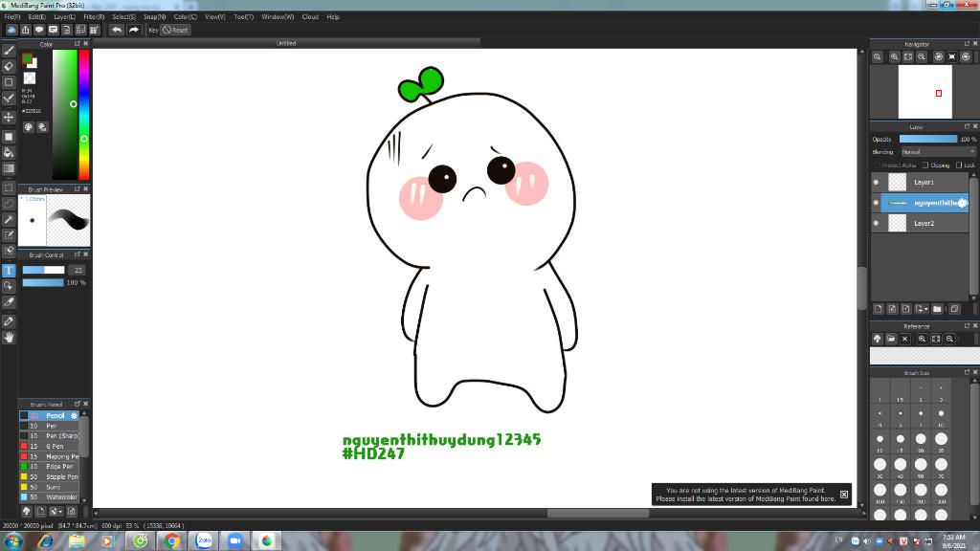Open the Select menu
Viewport: 980px width, 551px height.
tap(123, 17)
